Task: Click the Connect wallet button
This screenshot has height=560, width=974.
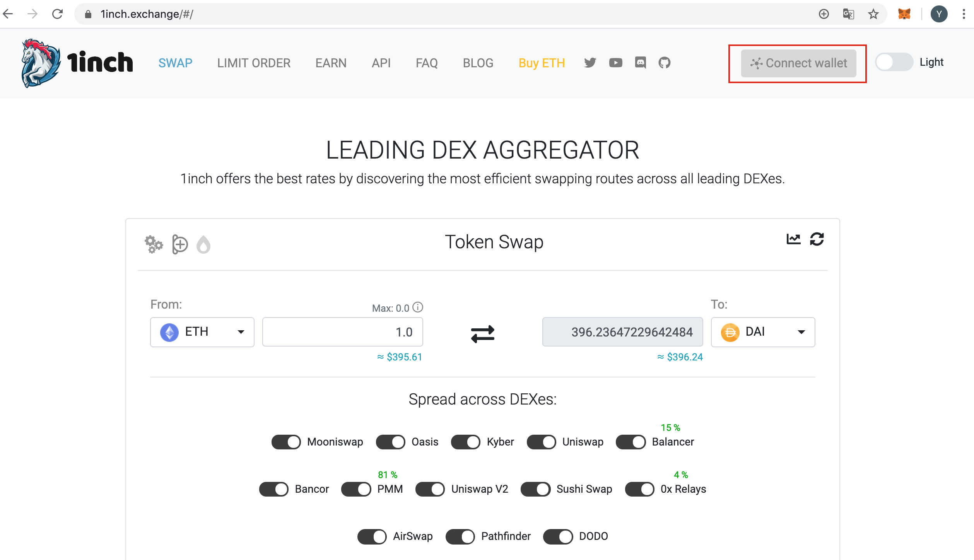Action: [x=799, y=63]
